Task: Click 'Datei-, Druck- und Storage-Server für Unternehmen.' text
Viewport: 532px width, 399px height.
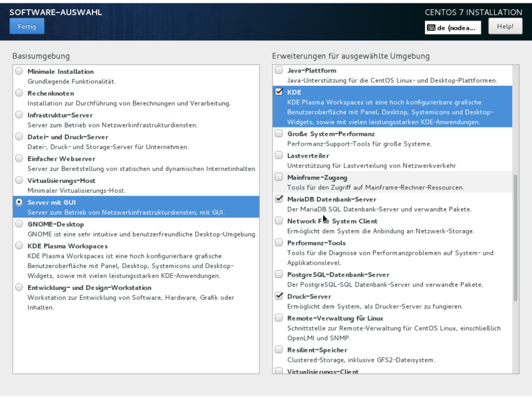Action: coord(108,147)
